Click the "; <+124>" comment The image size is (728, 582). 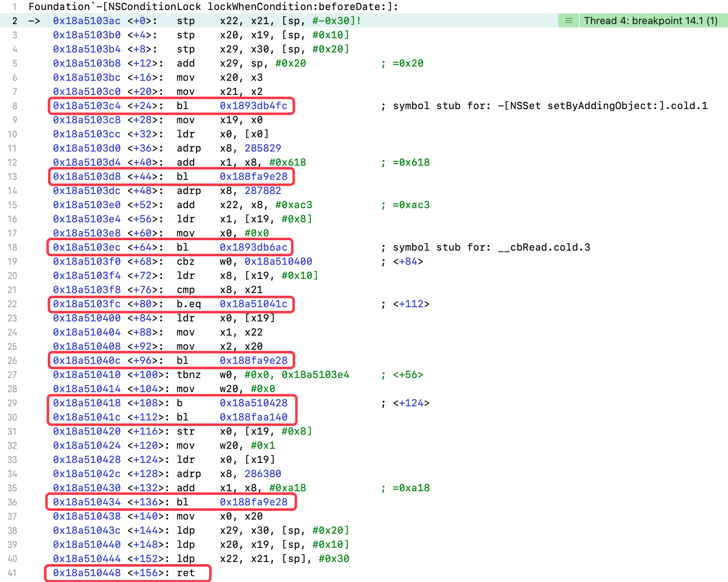tap(405, 403)
